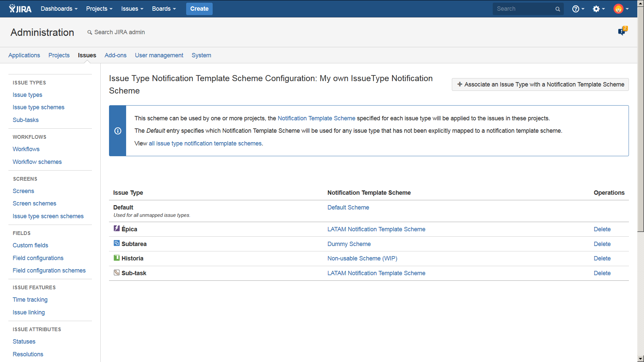Viewport: 644px width, 362px height.
Task: Click the Subtarea issue type icon
Action: coord(116,243)
